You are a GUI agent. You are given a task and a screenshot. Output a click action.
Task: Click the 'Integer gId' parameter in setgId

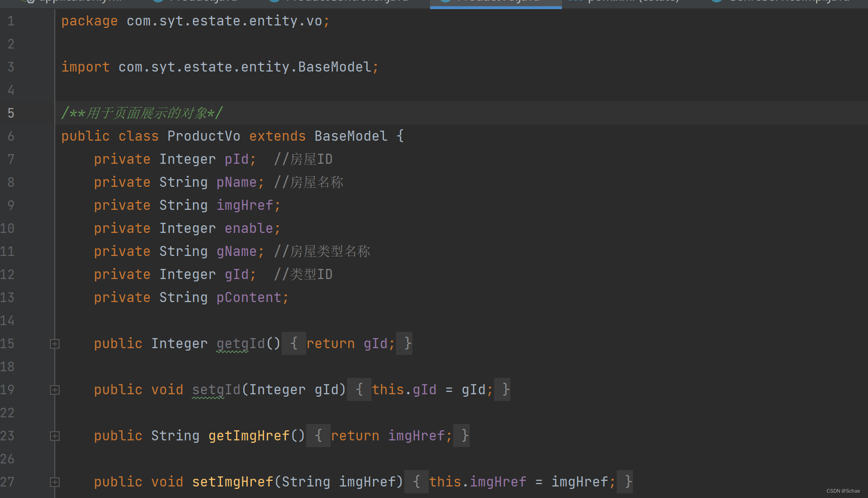tap(294, 390)
